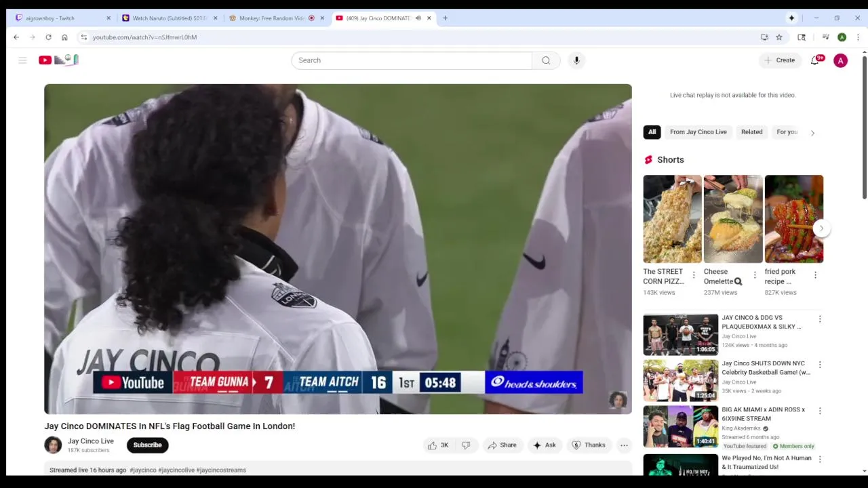Click the search icon on Cheese Omelette short
Viewport: 868px width, 488px height.
tap(738, 281)
